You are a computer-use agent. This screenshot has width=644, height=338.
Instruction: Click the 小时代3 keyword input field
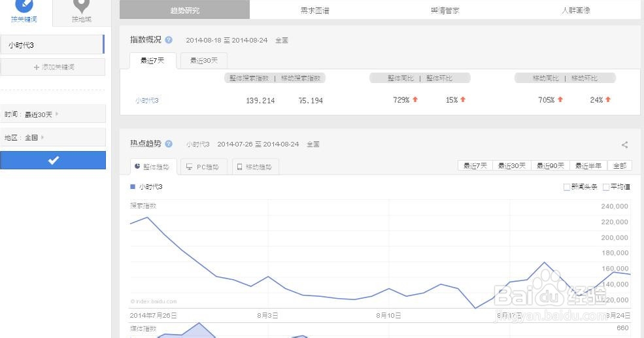click(52, 44)
